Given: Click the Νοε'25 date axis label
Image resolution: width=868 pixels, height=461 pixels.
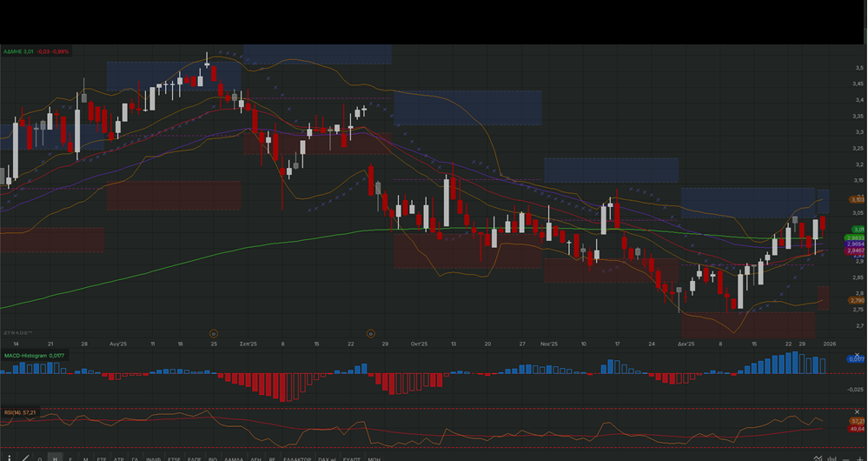Looking at the screenshot, I should click(x=548, y=344).
